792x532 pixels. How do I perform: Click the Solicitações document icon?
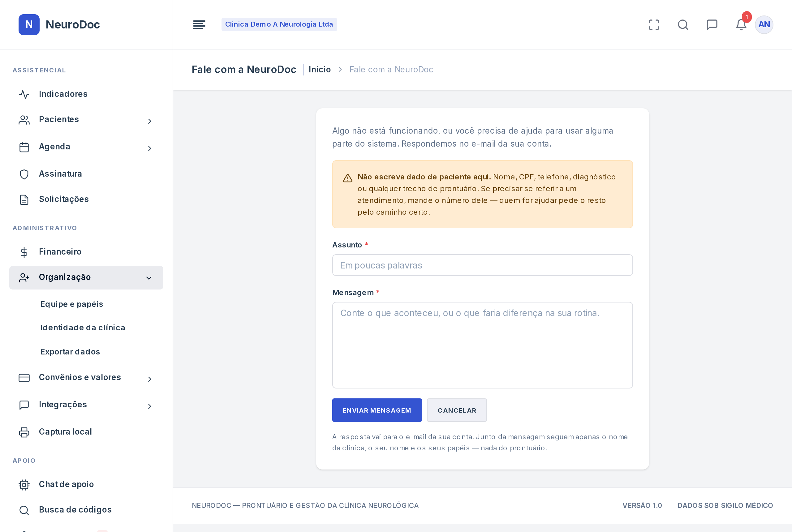[x=24, y=199]
